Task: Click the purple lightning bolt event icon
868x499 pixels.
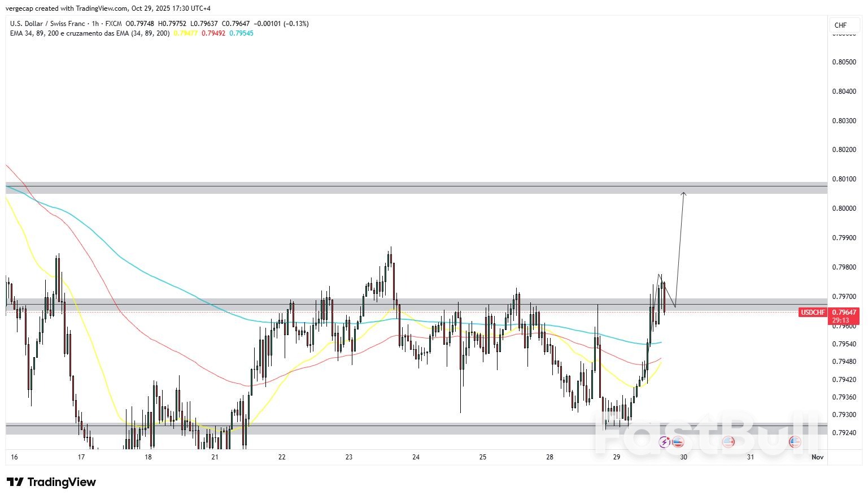Action: 665,442
